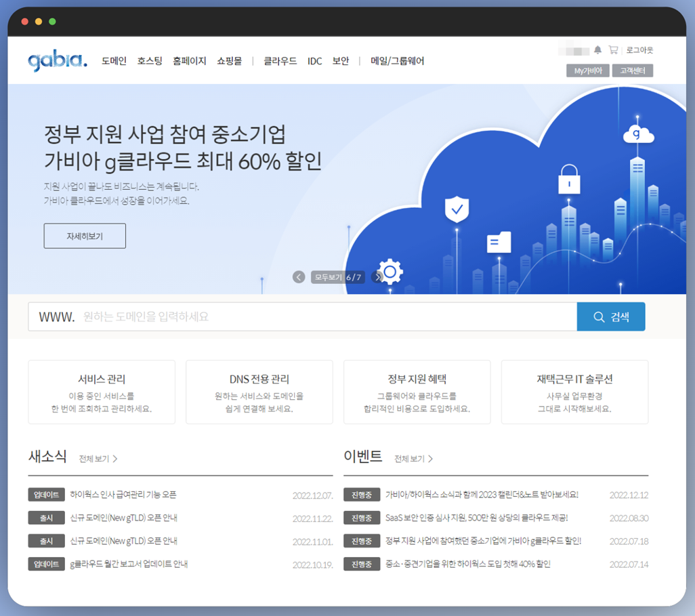This screenshot has height=616, width=695.
Task: Open the shopping cart icon
Action: (x=613, y=49)
